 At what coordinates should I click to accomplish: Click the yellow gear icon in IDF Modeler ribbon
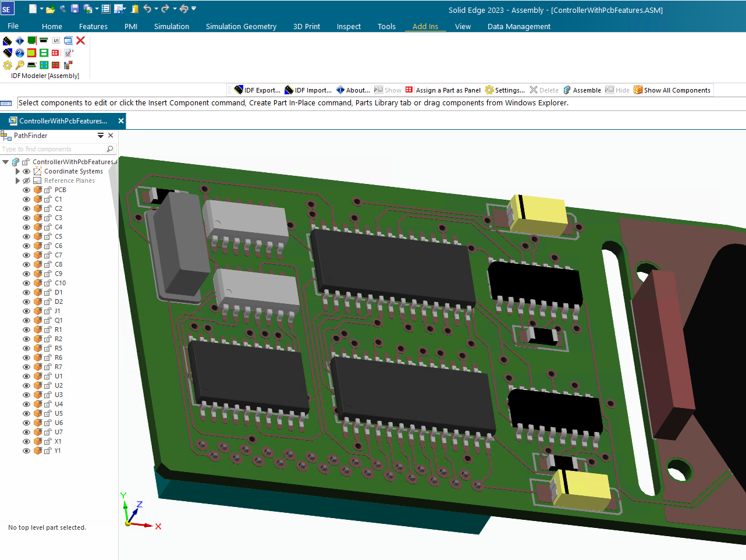[x=8, y=65]
